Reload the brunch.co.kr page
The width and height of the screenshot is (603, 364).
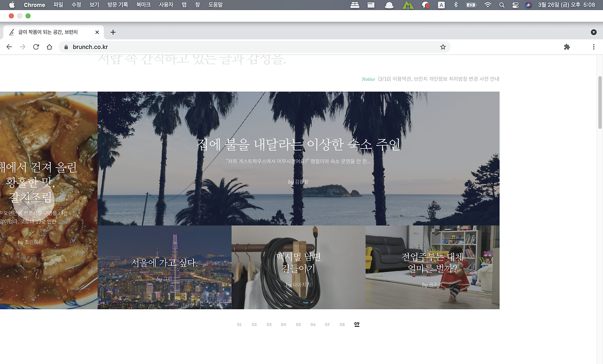[36, 47]
